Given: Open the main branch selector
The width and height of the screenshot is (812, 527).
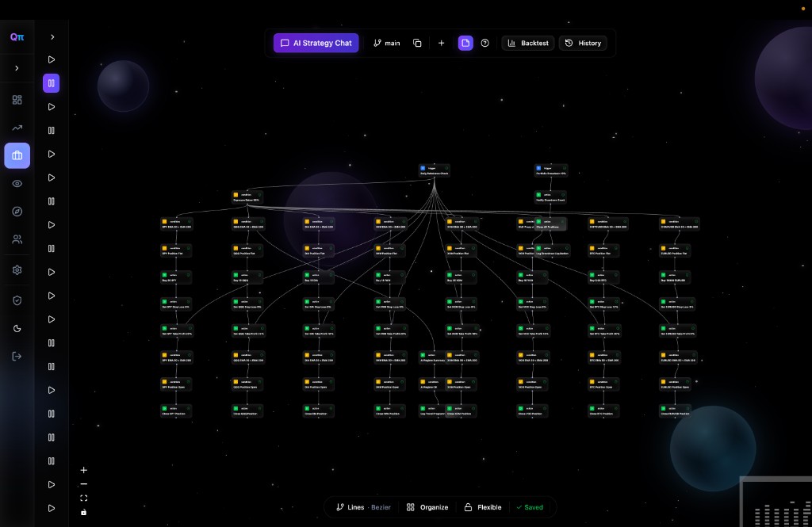Looking at the screenshot, I should 386,43.
